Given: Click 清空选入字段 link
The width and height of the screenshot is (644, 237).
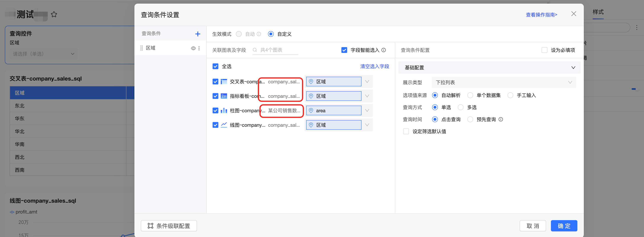Looking at the screenshot, I should (x=375, y=66).
